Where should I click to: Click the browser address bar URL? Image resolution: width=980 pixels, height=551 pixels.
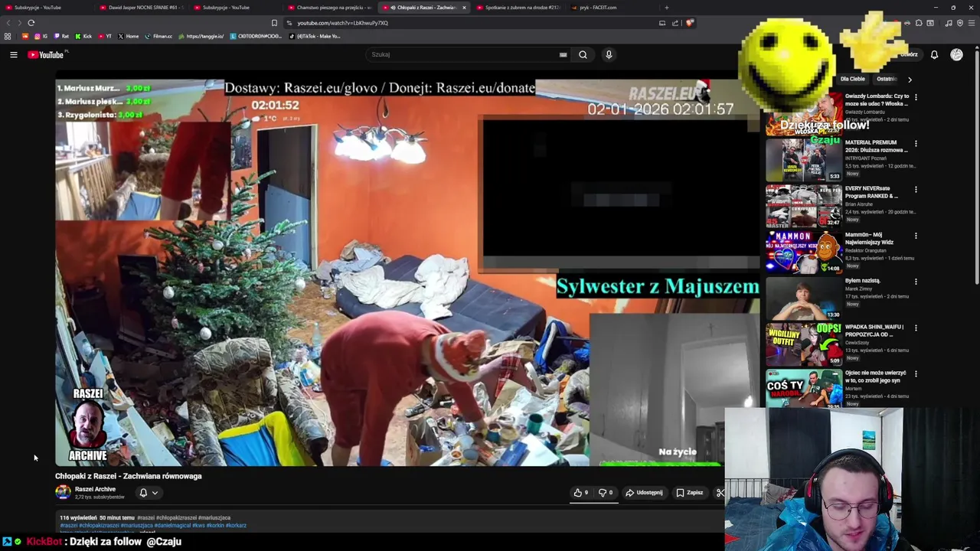pos(343,23)
